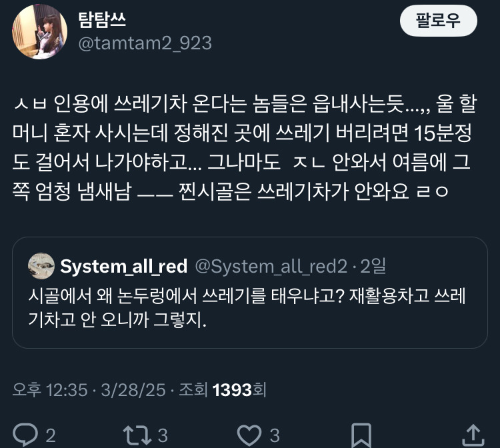This screenshot has height=448, width=500.
Task: Click the reply speech bubble icon
Action: click(x=25, y=435)
